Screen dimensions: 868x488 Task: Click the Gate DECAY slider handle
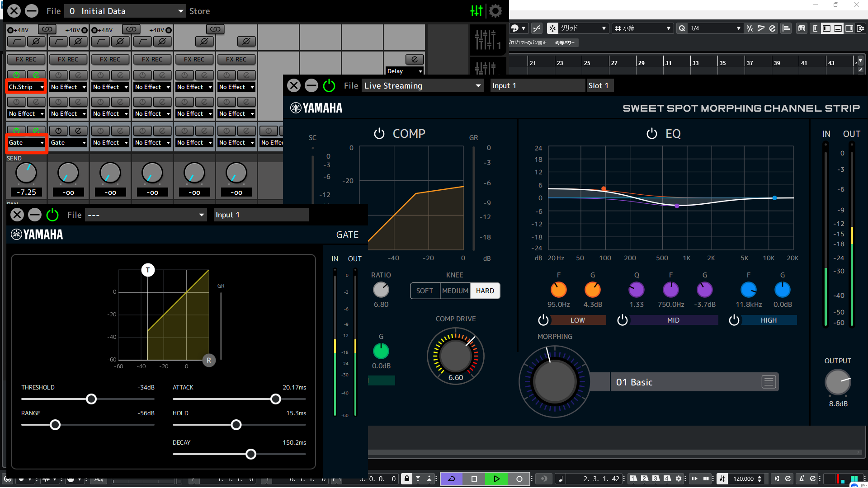[251, 454]
